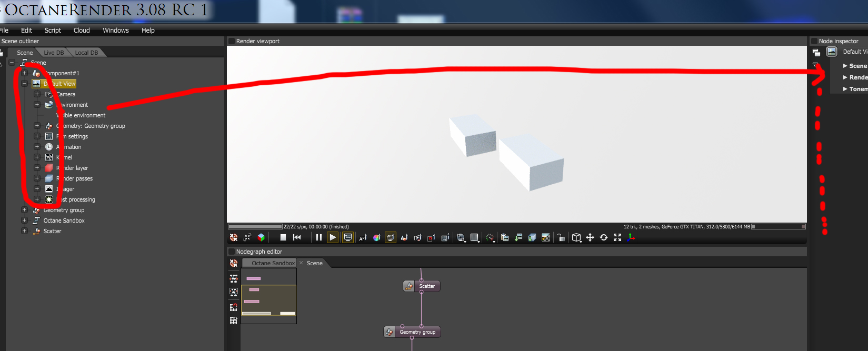Click recenter icon in Nodegraph editor sidebar
Image resolution: width=868 pixels, height=351 pixels.
234,263
